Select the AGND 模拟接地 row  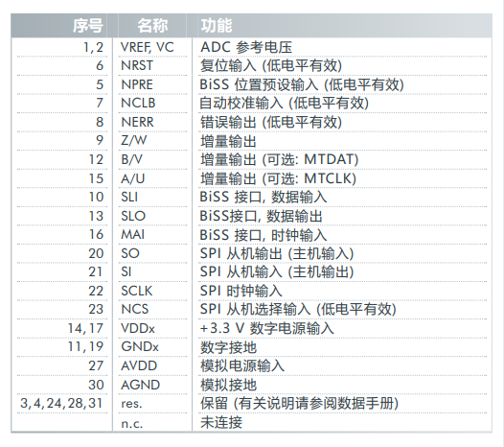(252, 385)
